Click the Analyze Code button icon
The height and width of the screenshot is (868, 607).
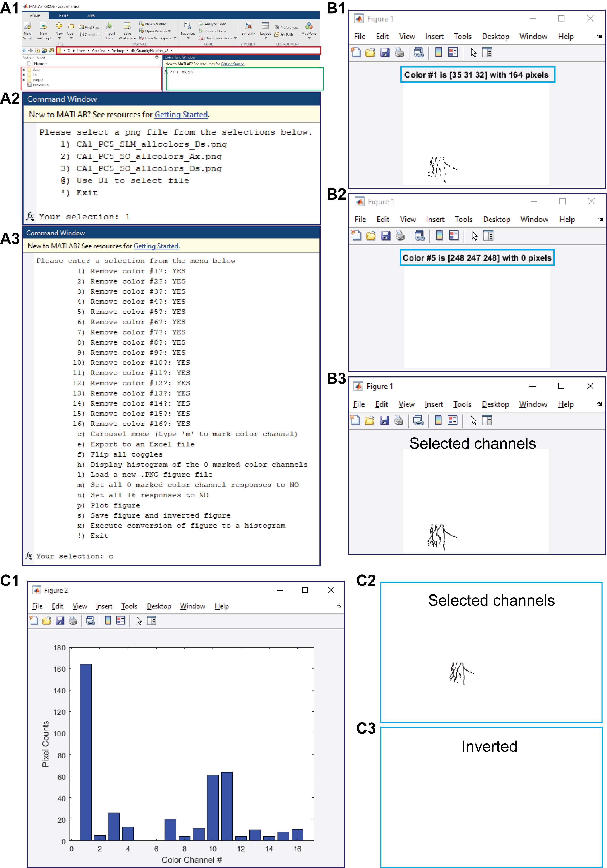201,24
